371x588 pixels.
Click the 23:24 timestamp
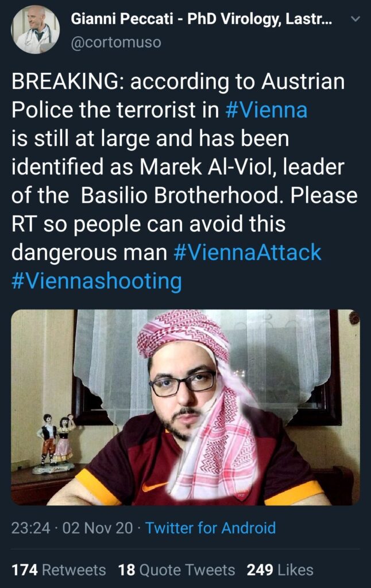pos(31,528)
